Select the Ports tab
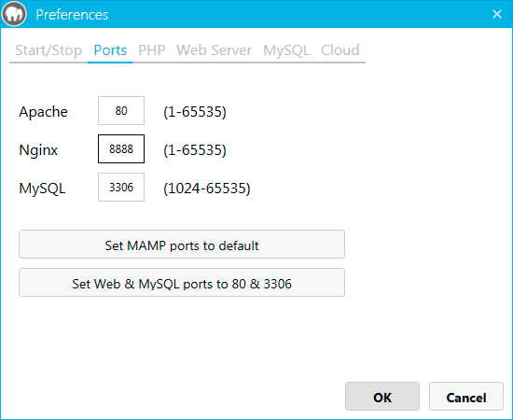This screenshot has height=420, width=513. pos(110,50)
